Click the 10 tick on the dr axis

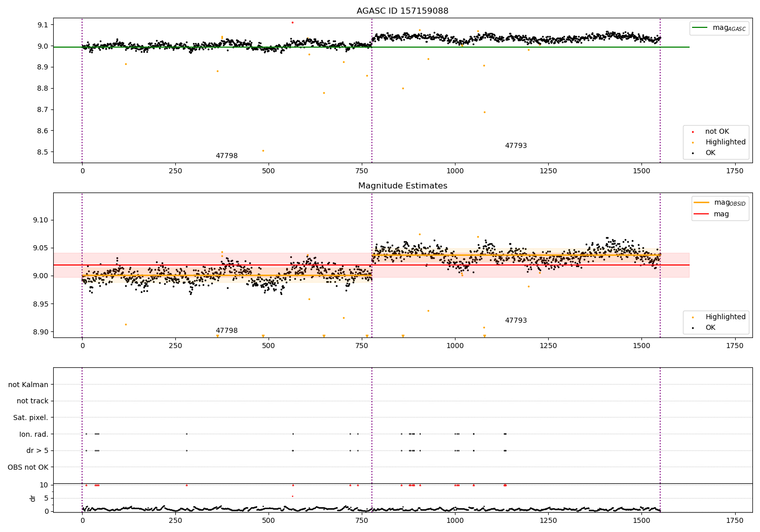pos(44,485)
